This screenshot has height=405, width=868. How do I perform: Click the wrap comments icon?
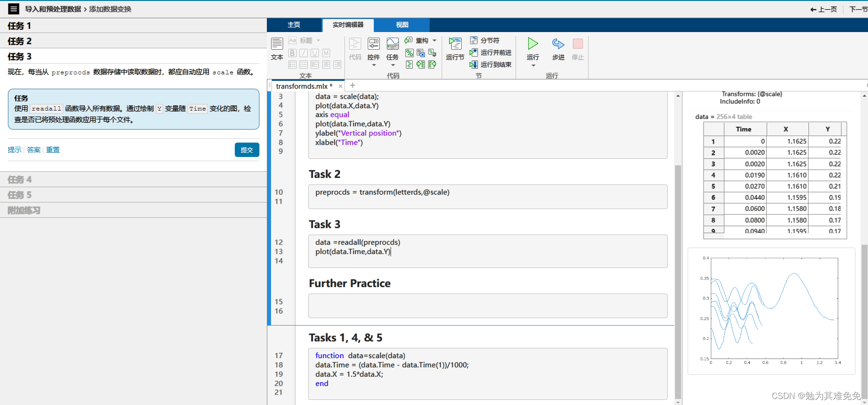coord(432,53)
